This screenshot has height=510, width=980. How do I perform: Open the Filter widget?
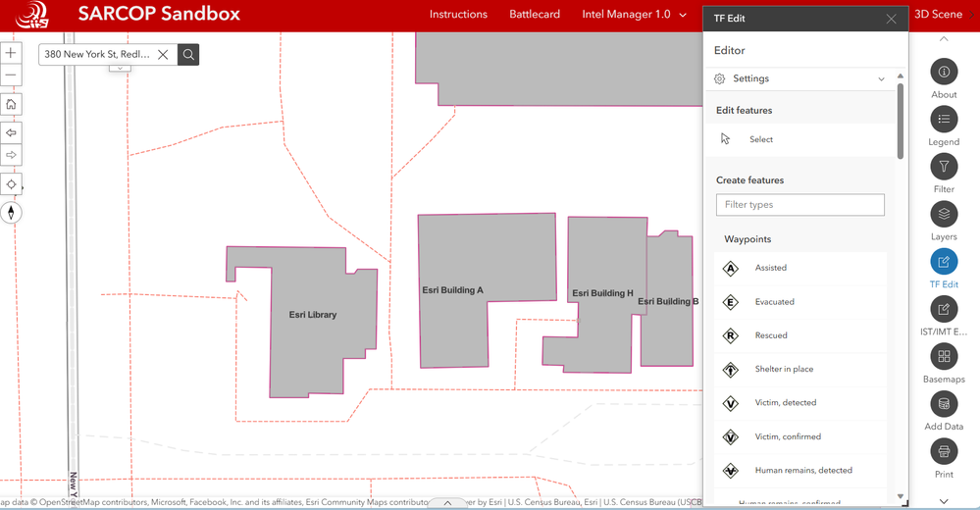pyautogui.click(x=944, y=167)
